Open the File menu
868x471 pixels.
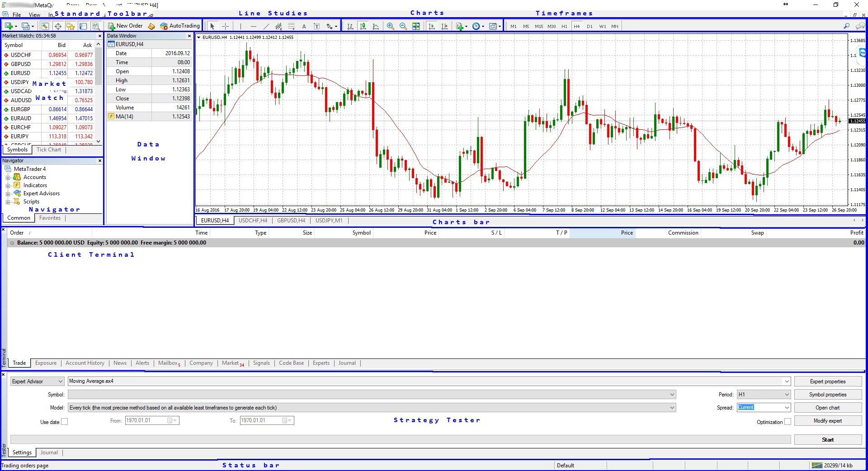(17, 15)
